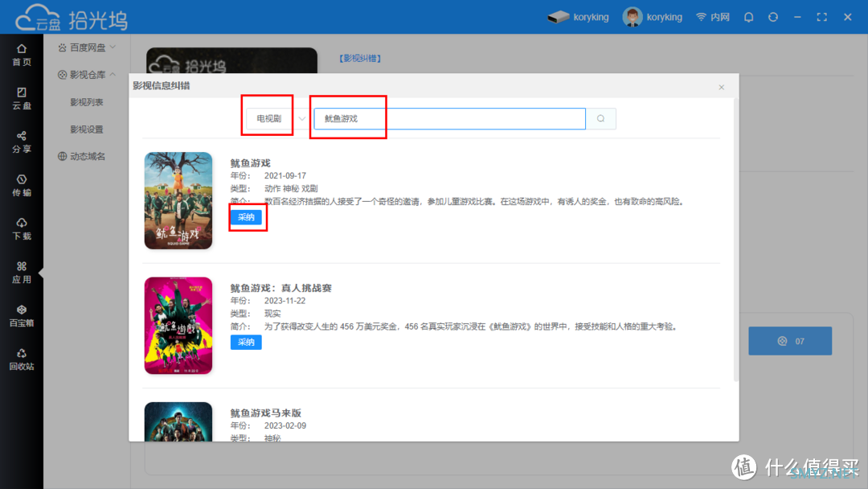Click the 鱿鱼游戏马来版 poster thumbnail

(178, 421)
